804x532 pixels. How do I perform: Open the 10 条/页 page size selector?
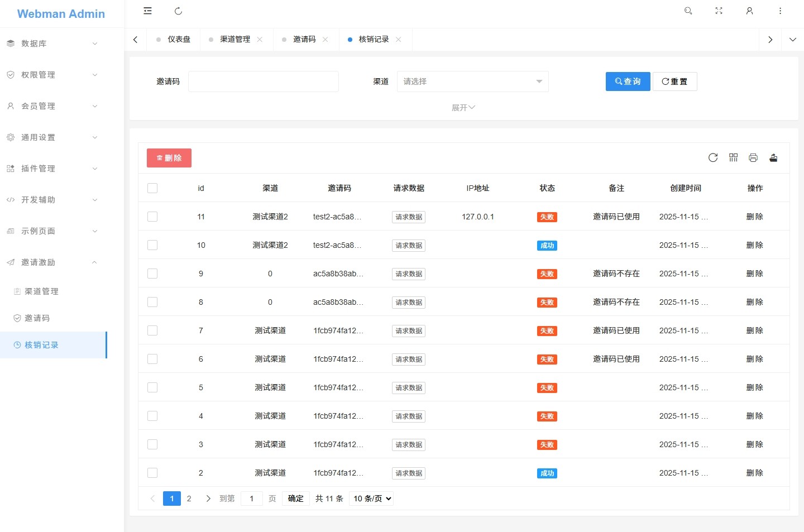371,499
